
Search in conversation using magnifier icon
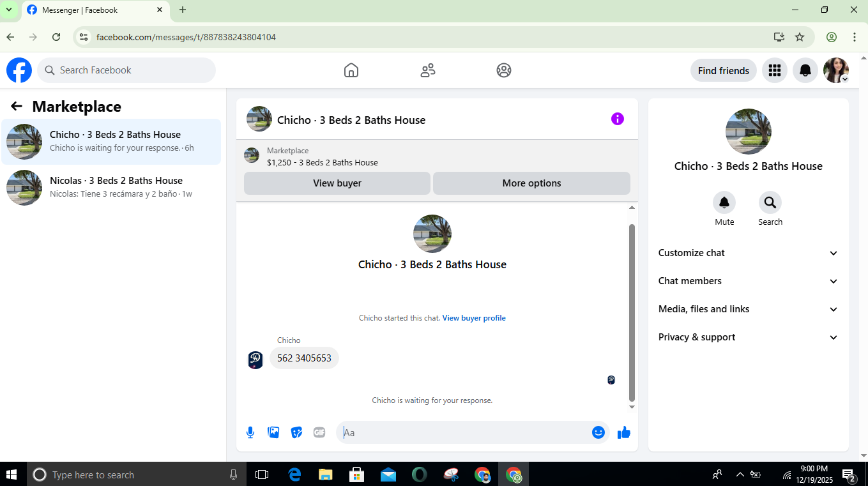pos(770,202)
